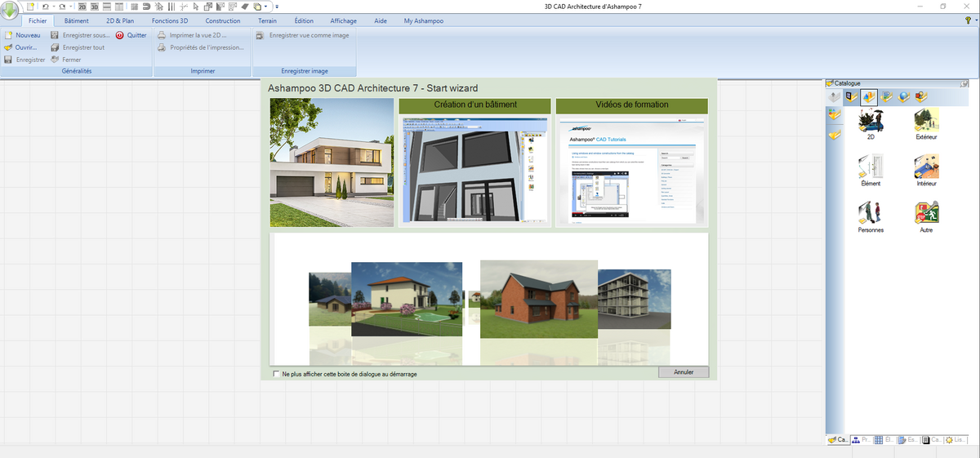Open the Intérieur catalogue folder
The height and width of the screenshot is (458, 980).
[x=926, y=171]
